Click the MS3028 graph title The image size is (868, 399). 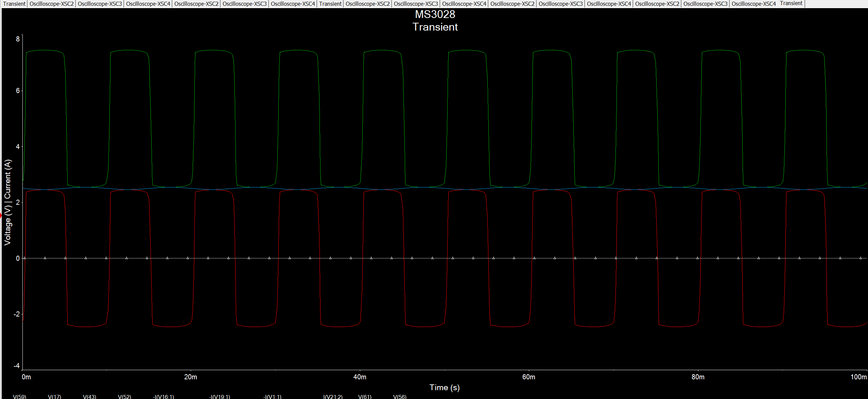click(x=435, y=14)
